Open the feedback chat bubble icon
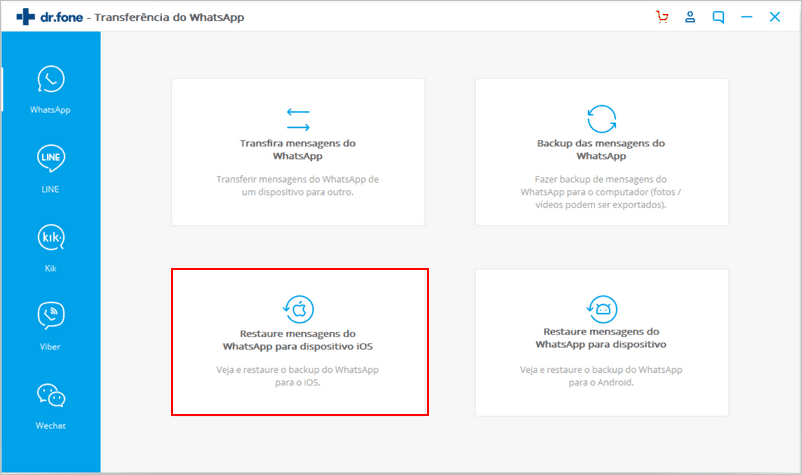Viewport: 802px width, 475px height. click(718, 17)
